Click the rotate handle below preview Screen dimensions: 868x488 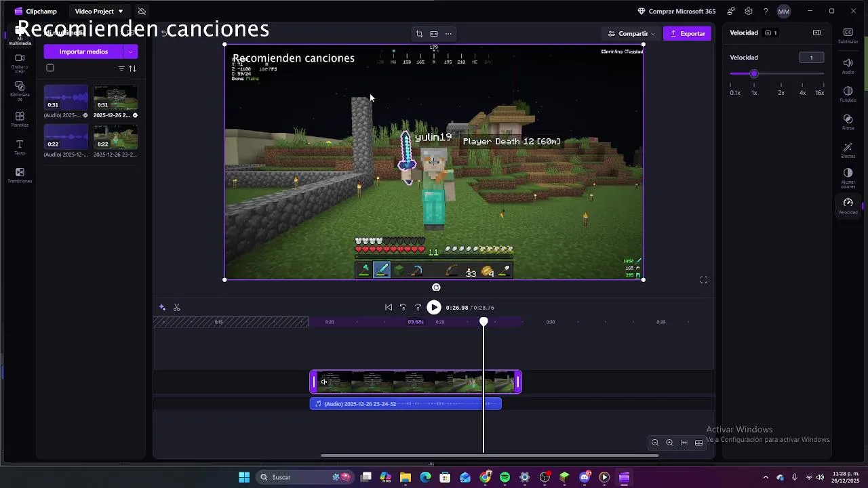coord(436,287)
